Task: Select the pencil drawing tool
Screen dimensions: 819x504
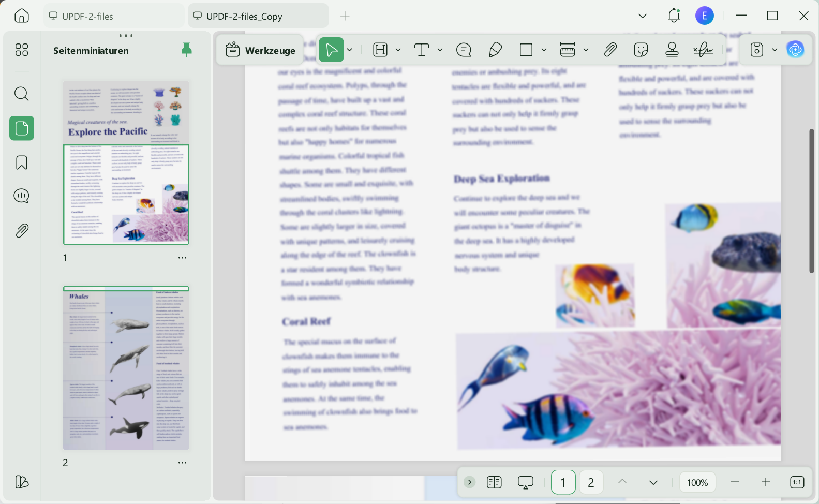Action: [495, 50]
